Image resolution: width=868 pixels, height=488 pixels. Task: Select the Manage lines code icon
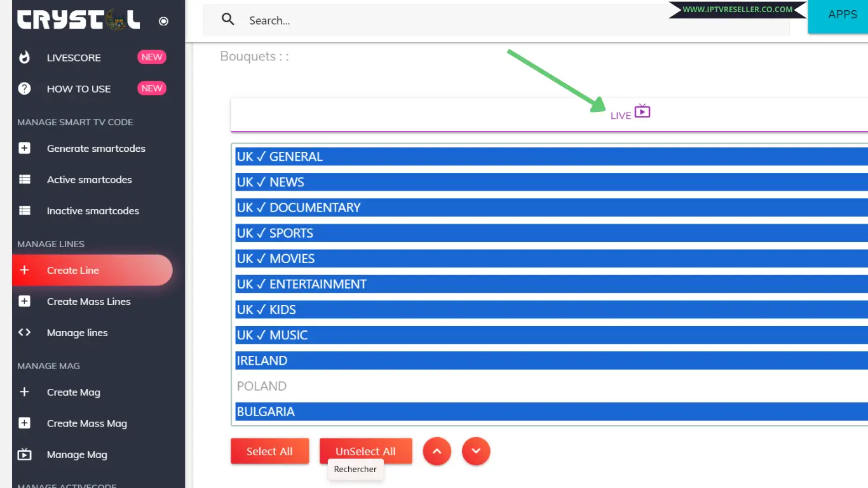click(24, 332)
